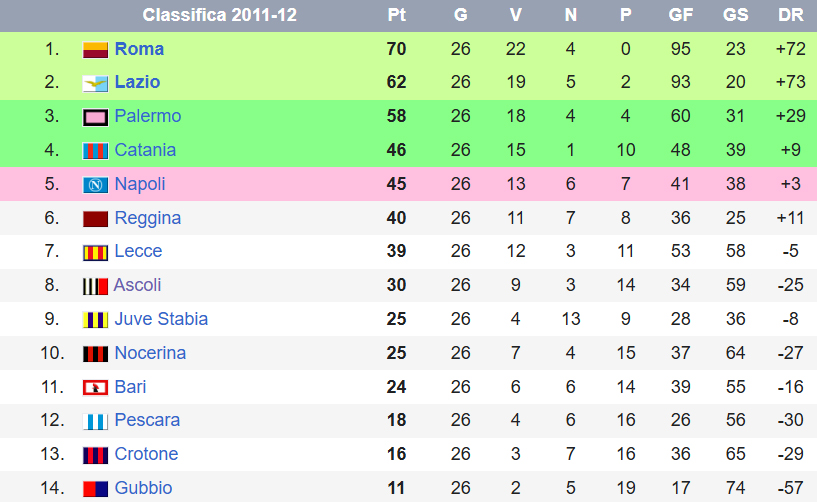Open the Reggina team link
The image size is (817, 502).
[147, 218]
